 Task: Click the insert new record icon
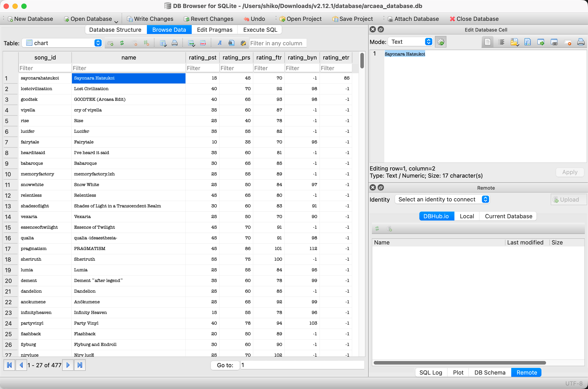pyautogui.click(x=191, y=43)
